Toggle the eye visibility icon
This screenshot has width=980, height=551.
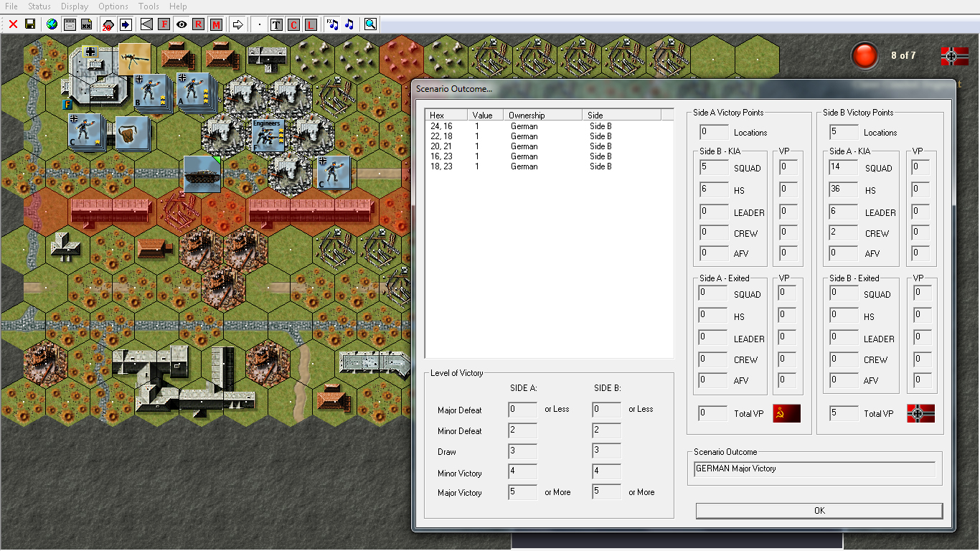coord(182,24)
